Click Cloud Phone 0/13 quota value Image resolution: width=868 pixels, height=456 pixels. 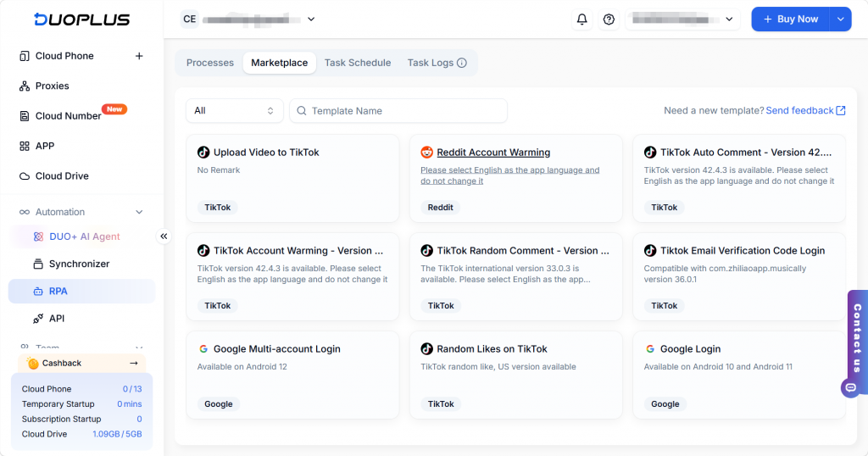[131, 389]
